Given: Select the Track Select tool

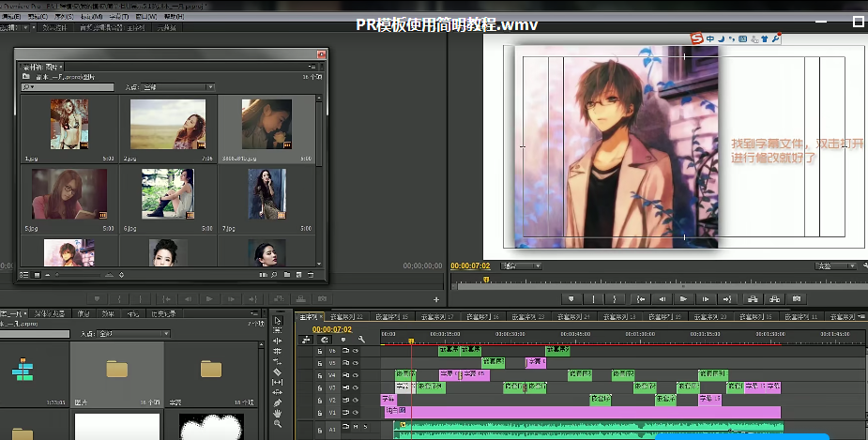Looking at the screenshot, I should 278,330.
